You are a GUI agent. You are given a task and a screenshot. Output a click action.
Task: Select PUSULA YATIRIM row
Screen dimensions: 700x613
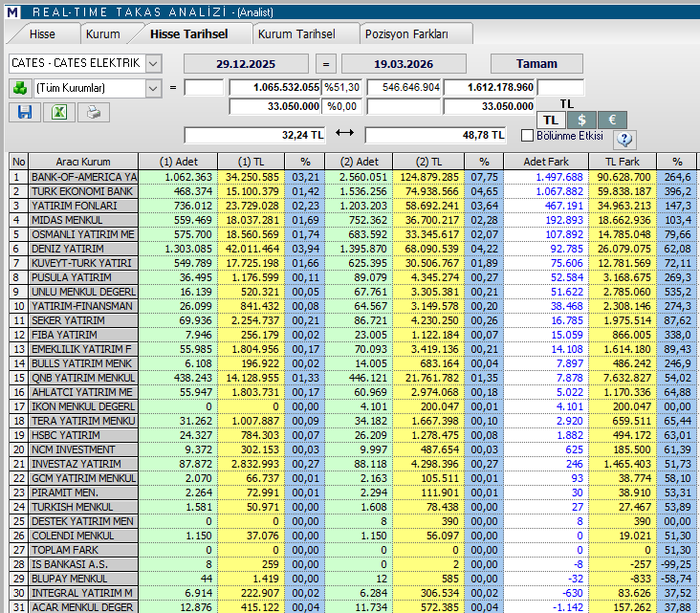coord(353,277)
